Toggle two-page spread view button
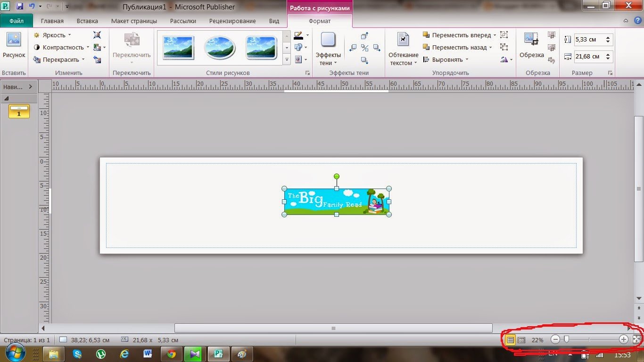 (521, 339)
